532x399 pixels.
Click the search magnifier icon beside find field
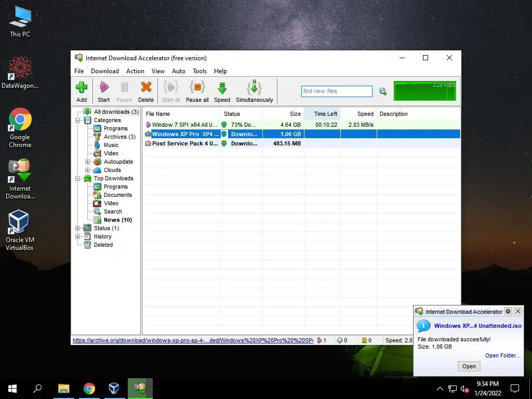[x=383, y=91]
